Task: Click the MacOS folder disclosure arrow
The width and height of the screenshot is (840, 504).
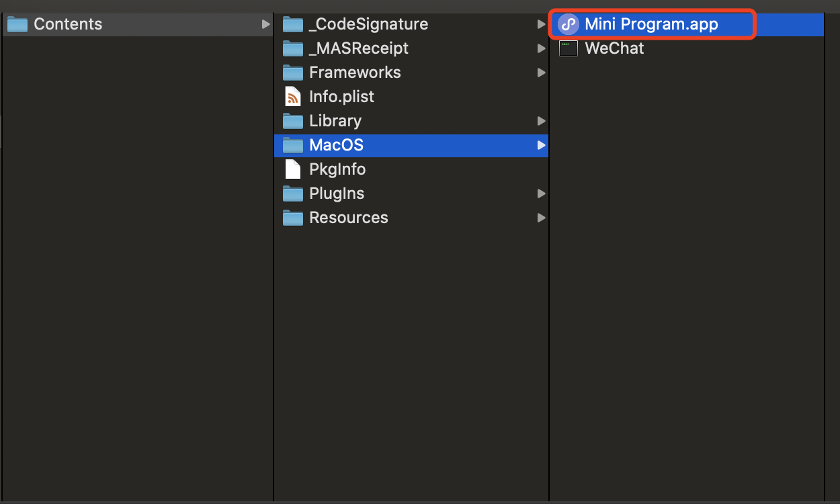Action: tap(542, 145)
